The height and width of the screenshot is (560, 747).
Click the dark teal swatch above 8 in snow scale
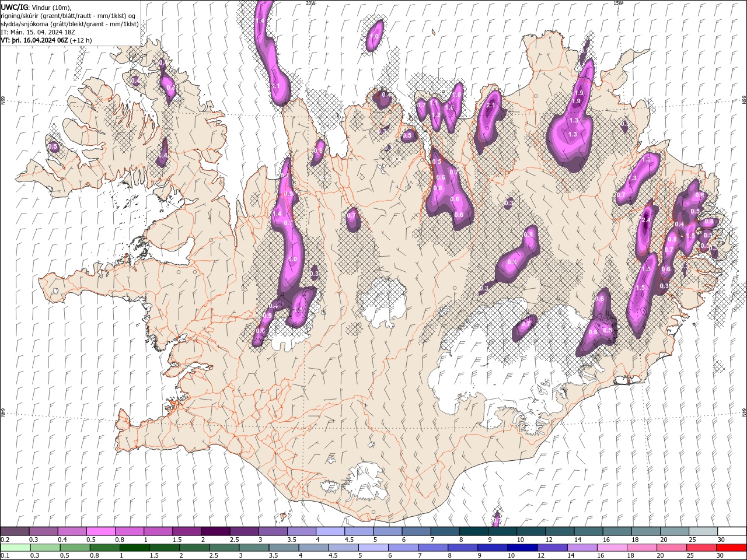click(473, 531)
